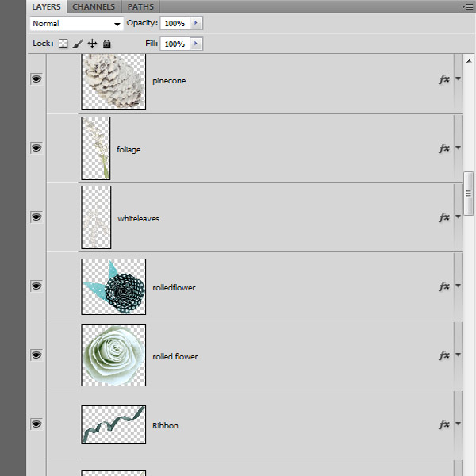Image resolution: width=476 pixels, height=476 pixels.
Task: Hide the rolled flower layer
Action: pyautogui.click(x=36, y=355)
